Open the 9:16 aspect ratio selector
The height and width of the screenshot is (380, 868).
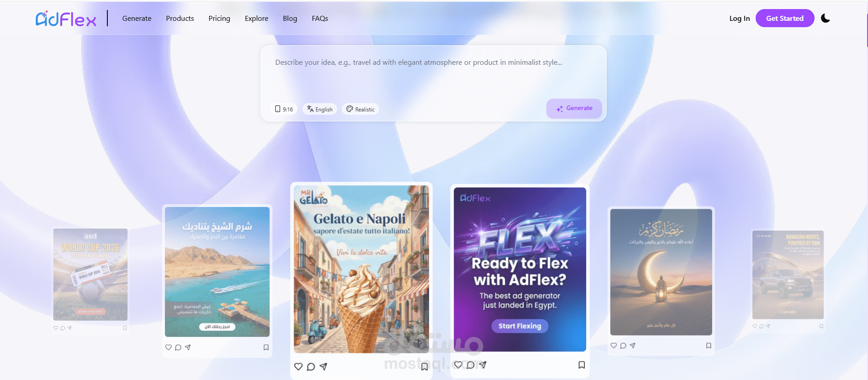pos(284,109)
